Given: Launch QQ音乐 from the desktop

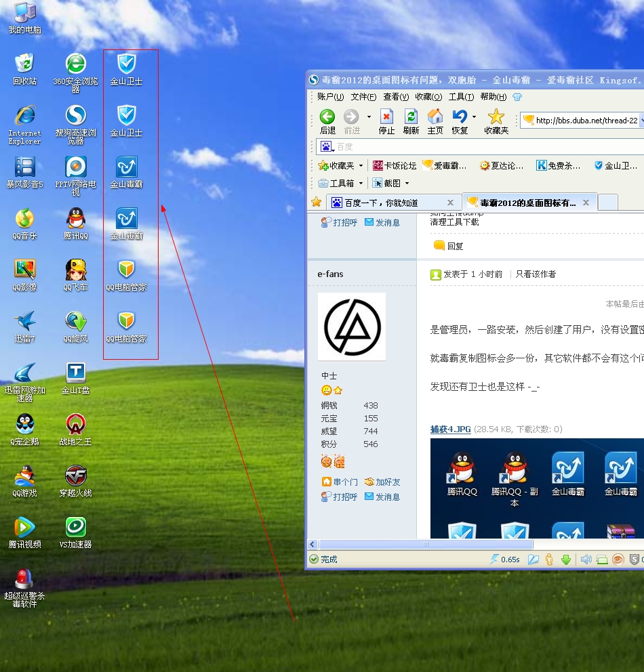Looking at the screenshot, I should (25, 224).
